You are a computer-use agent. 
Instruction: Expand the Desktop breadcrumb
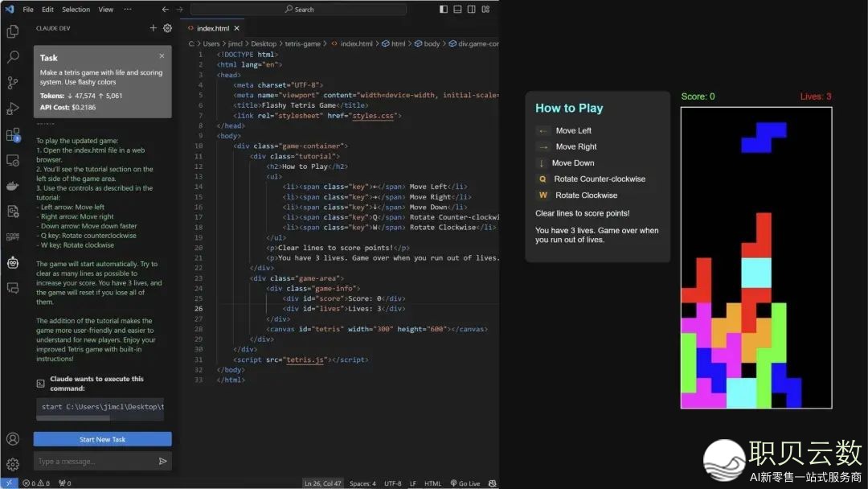pyautogui.click(x=264, y=43)
